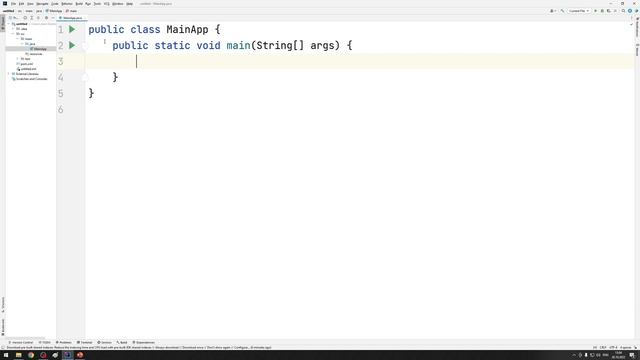Click the blue IDE settings/updates icon
The image size is (640, 360).
click(x=630, y=11)
